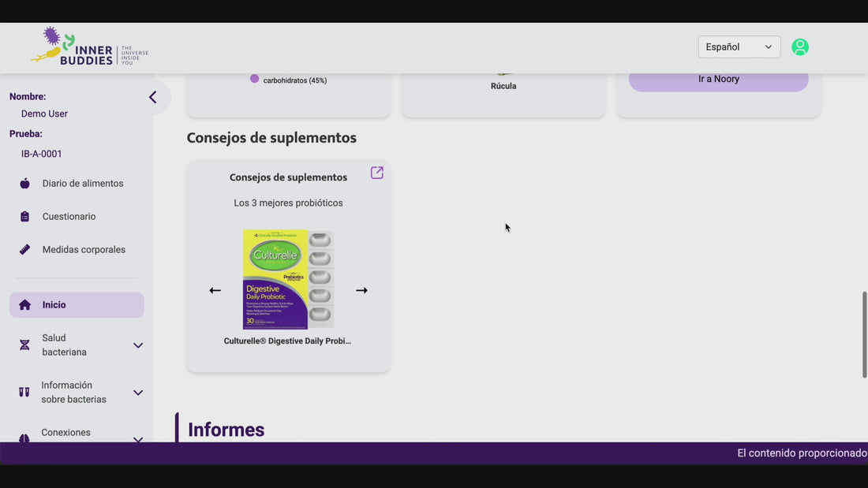Show next probiotic with right arrow

click(361, 290)
